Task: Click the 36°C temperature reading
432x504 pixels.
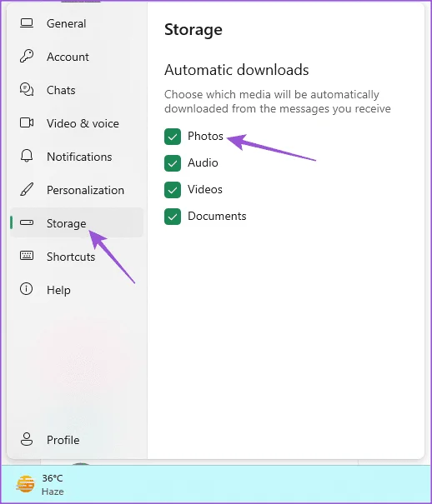Action: click(53, 478)
